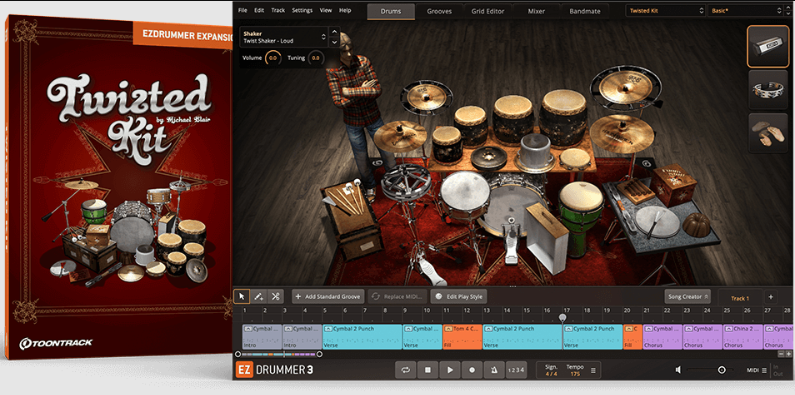Select the orange Tom 4 Fill block

(462, 337)
